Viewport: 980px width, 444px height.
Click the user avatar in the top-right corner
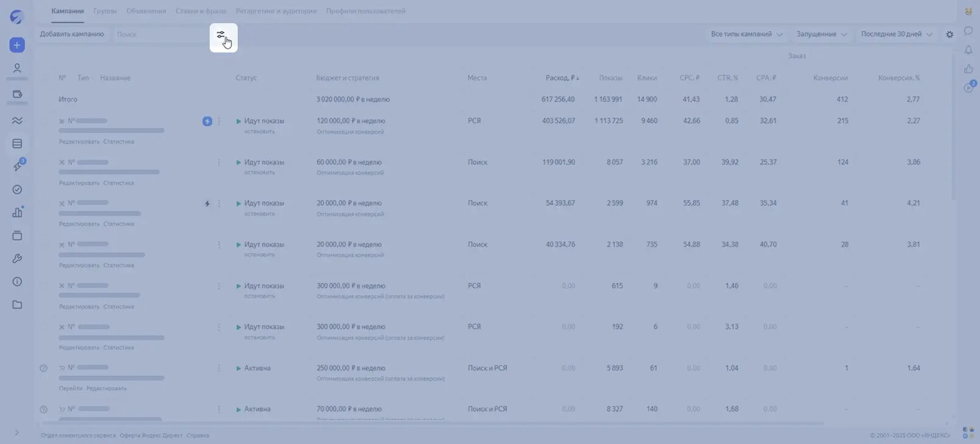[x=968, y=12]
